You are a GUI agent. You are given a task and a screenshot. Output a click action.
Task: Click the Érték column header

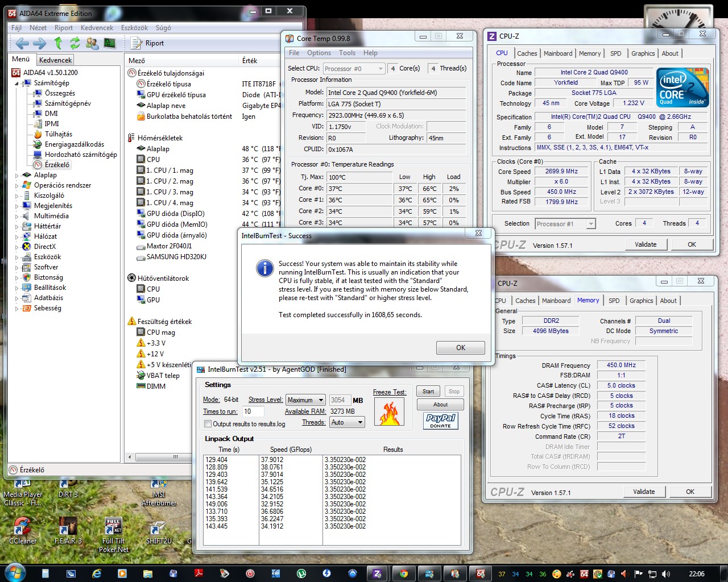pyautogui.click(x=260, y=60)
